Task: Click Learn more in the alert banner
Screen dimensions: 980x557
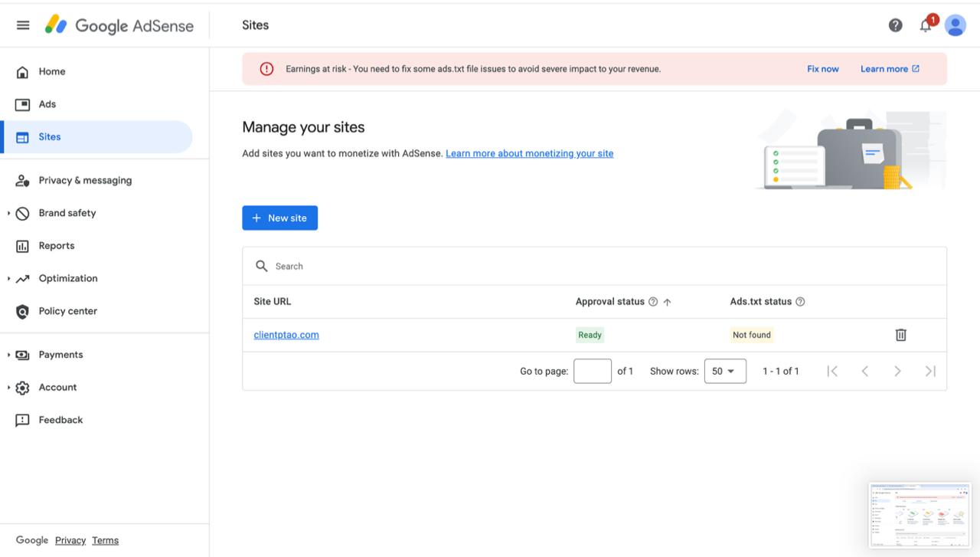Action: pos(890,69)
